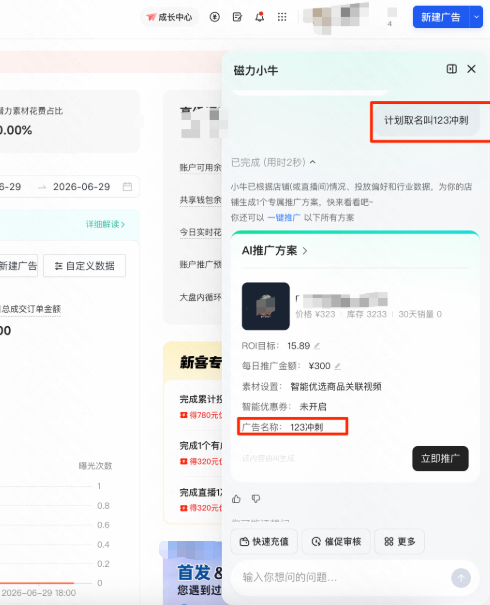Screen dimensions: 490x605
Task: Open the nine-dot apps grid
Action: point(282,17)
